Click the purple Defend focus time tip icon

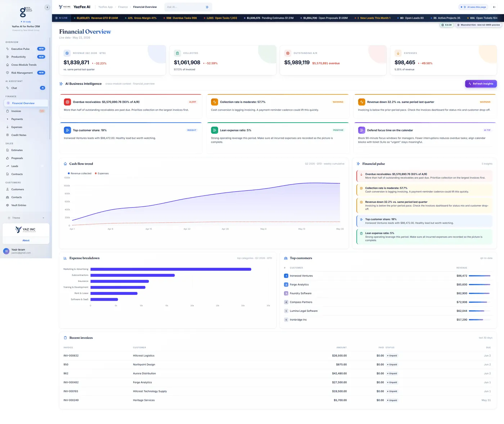tap(361, 130)
